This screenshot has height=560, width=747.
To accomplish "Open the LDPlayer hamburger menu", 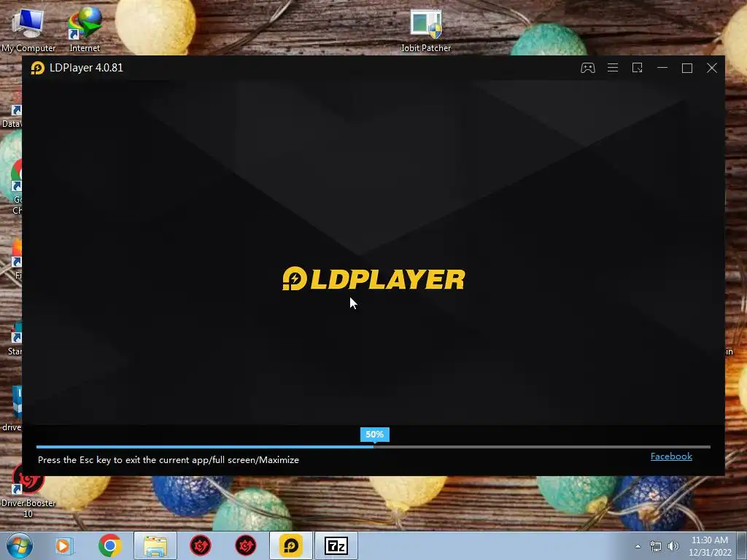I will point(613,68).
